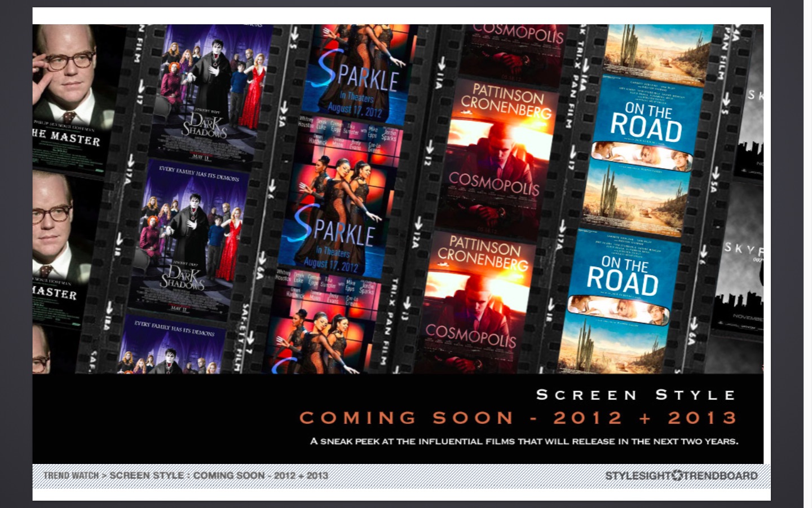Click the TREND WATCH breadcrumb link

(71, 475)
